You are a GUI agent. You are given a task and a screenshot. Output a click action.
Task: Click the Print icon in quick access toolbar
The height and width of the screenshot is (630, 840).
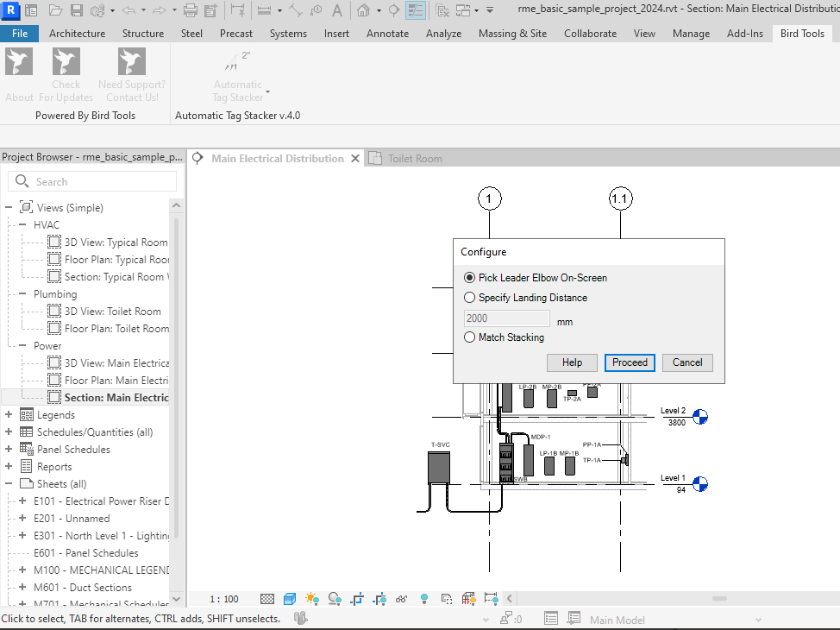(x=191, y=11)
